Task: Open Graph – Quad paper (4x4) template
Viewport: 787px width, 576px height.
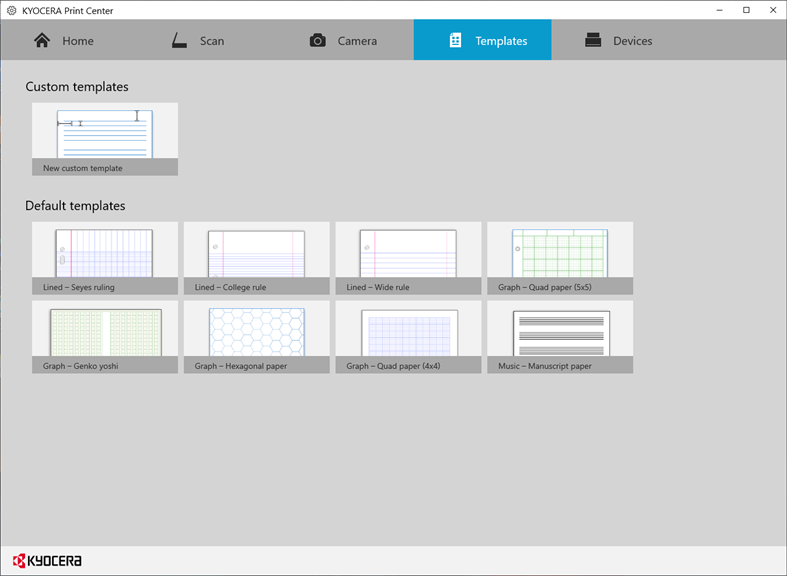Action: pyautogui.click(x=408, y=337)
